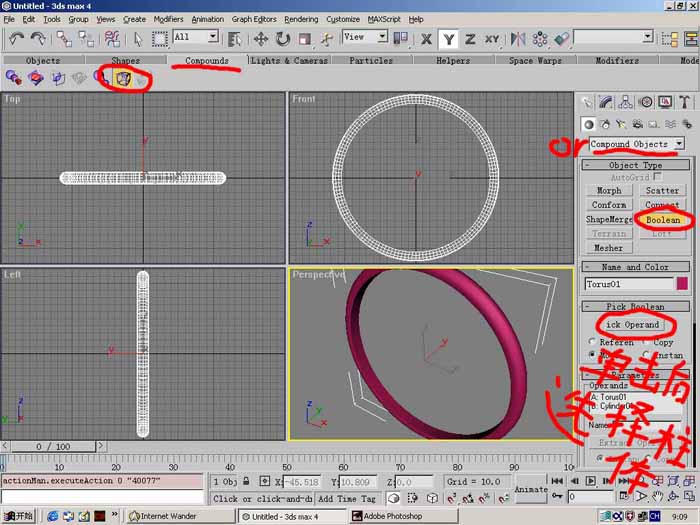Click the first Compounds shelf icon
700x525 pixels.
pos(13,78)
